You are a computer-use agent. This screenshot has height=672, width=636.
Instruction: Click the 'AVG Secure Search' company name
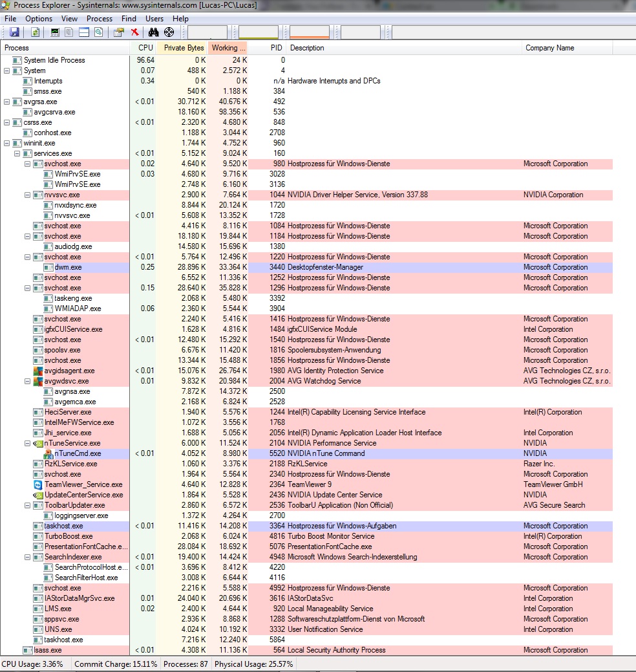(x=554, y=505)
